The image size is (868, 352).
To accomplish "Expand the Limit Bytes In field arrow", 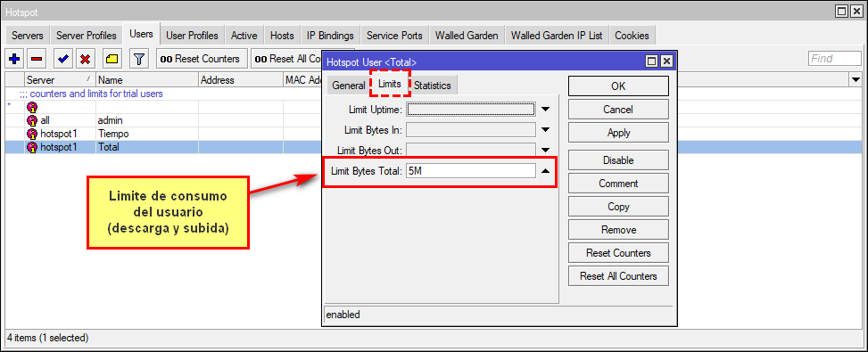I will point(546,130).
